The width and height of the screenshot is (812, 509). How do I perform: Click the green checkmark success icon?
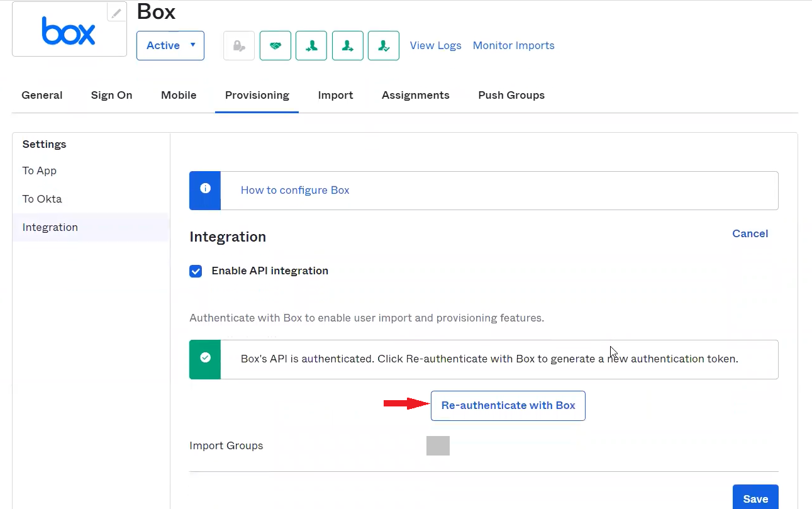tap(205, 359)
